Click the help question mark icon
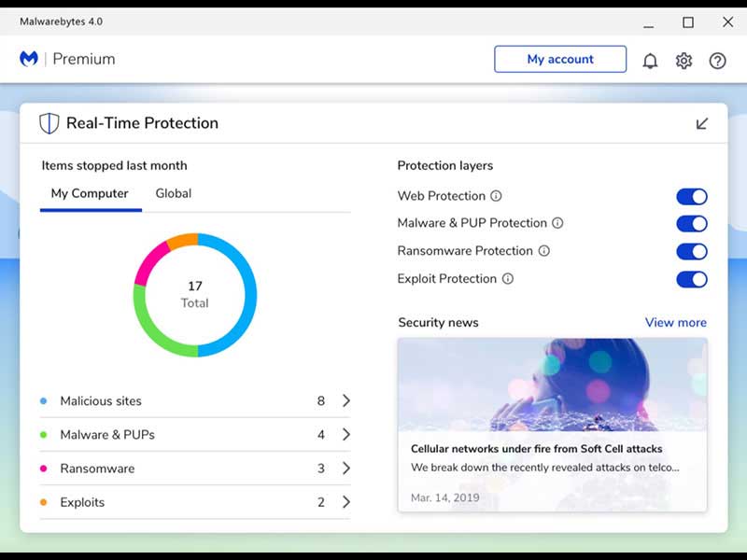Viewport: 747px width, 560px height. tap(717, 61)
